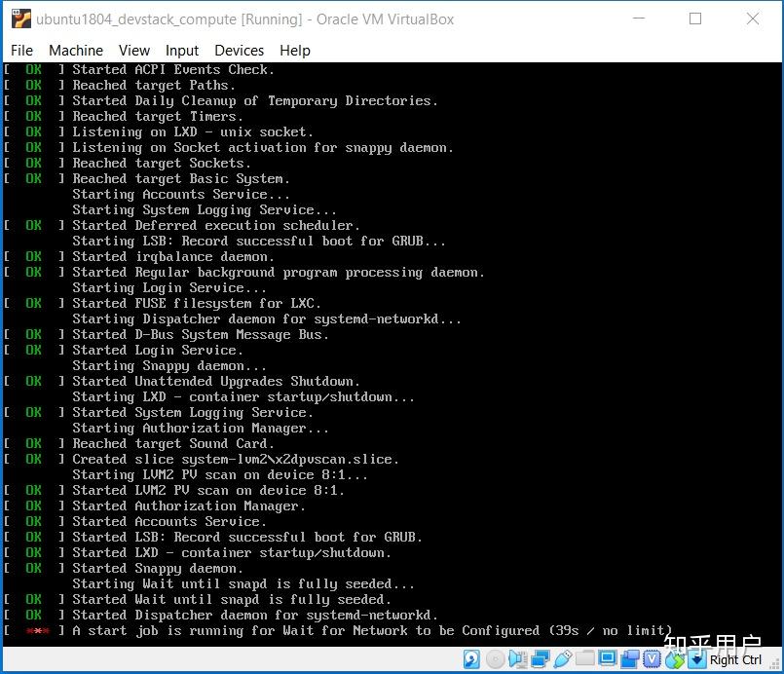Open the Input menu
The image size is (784, 674).
click(182, 51)
